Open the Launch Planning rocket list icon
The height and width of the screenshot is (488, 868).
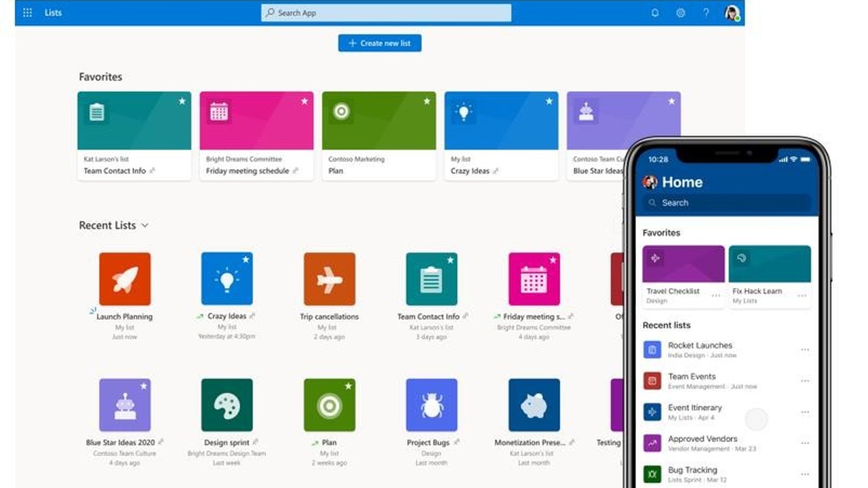125,279
